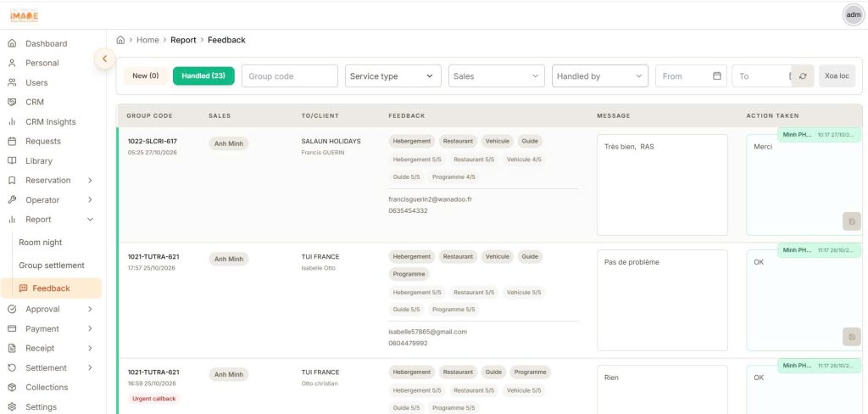The height and width of the screenshot is (414, 868).
Task: Click the 'Très bien, RAS' message box
Action: click(x=662, y=185)
